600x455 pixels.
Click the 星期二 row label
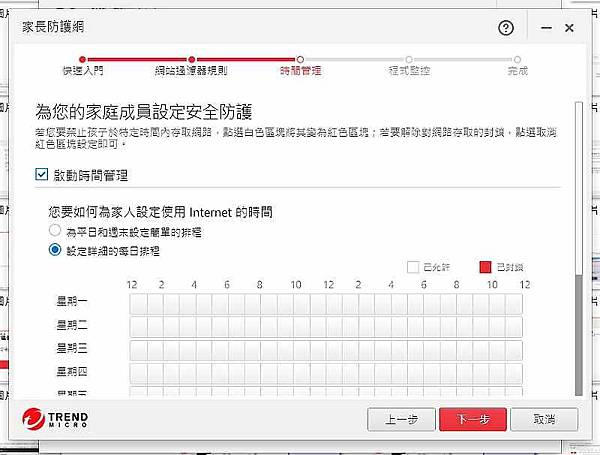[x=72, y=325]
